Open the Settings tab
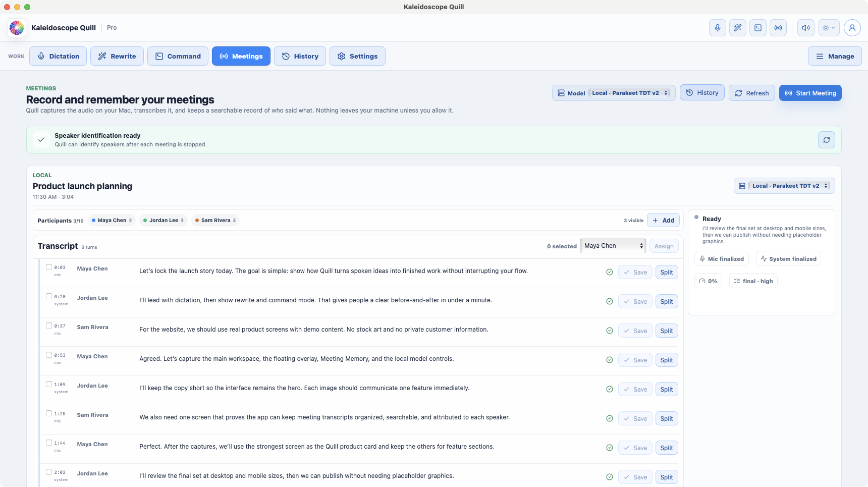 [x=357, y=56]
